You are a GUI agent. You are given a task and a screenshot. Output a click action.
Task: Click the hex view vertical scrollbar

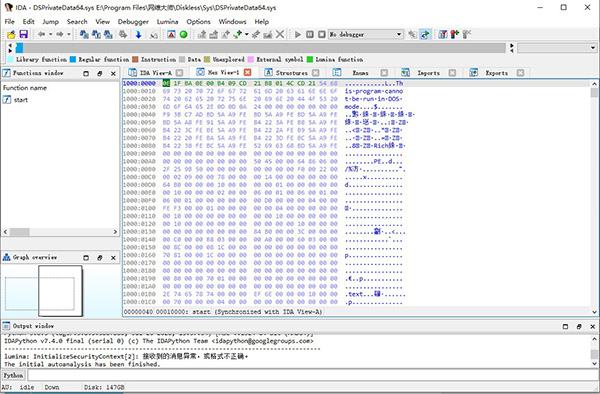click(594, 197)
